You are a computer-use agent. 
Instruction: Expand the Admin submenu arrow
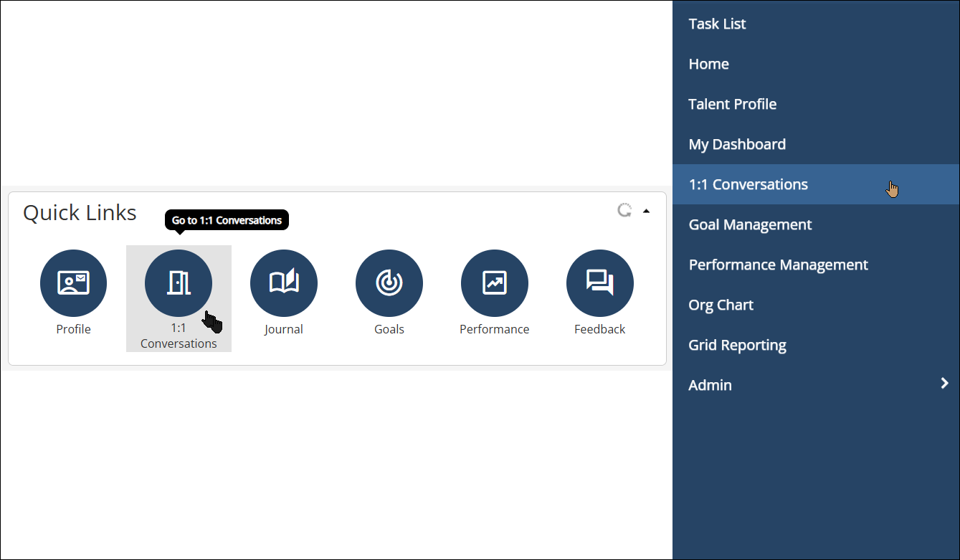click(x=944, y=384)
